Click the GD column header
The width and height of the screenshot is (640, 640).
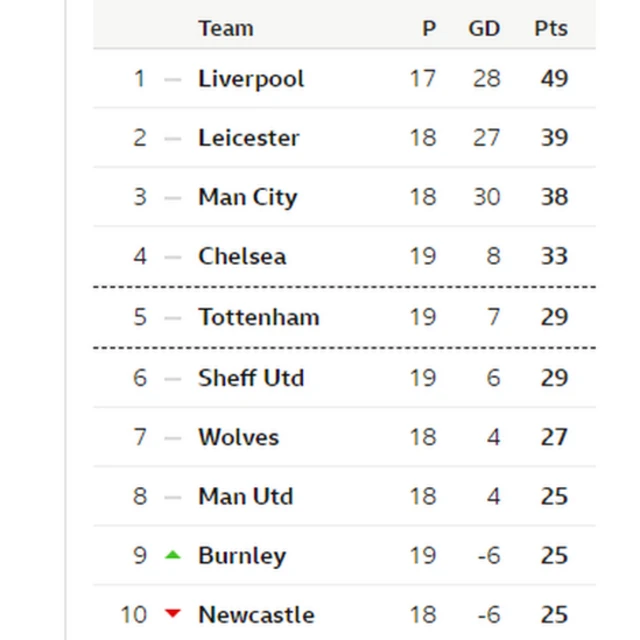pyautogui.click(x=484, y=28)
